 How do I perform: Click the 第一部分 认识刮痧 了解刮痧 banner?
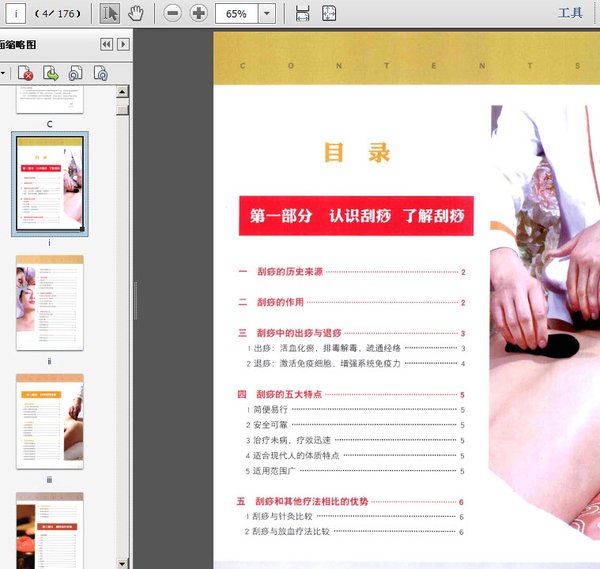pyautogui.click(x=356, y=216)
